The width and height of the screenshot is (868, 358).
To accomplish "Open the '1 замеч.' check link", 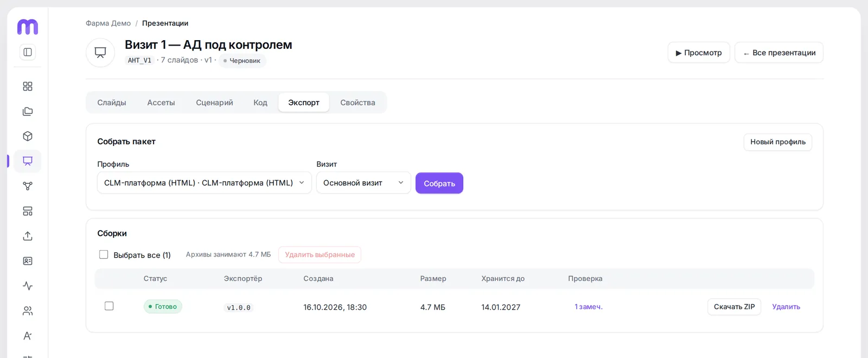I will (589, 307).
